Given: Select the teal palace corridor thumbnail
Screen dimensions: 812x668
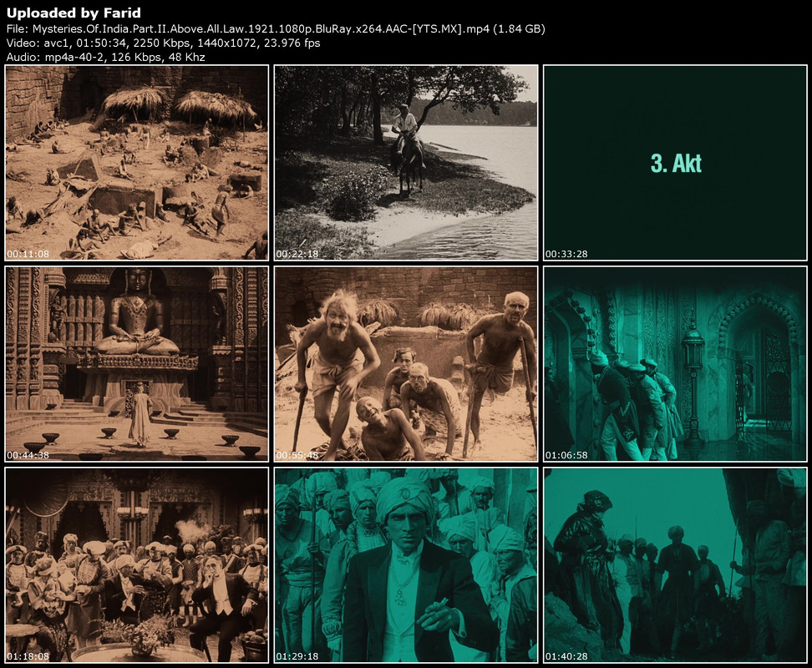Looking at the screenshot, I should click(675, 364).
